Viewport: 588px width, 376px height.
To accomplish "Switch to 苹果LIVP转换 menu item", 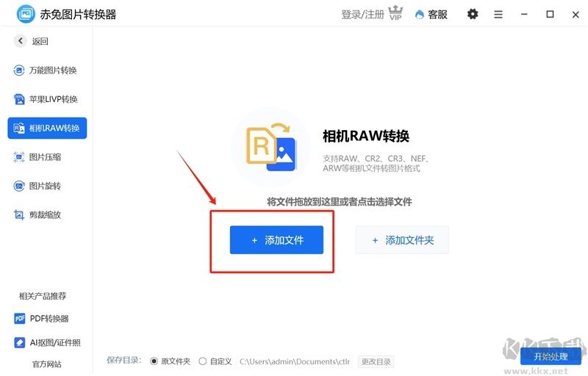I will click(x=47, y=99).
